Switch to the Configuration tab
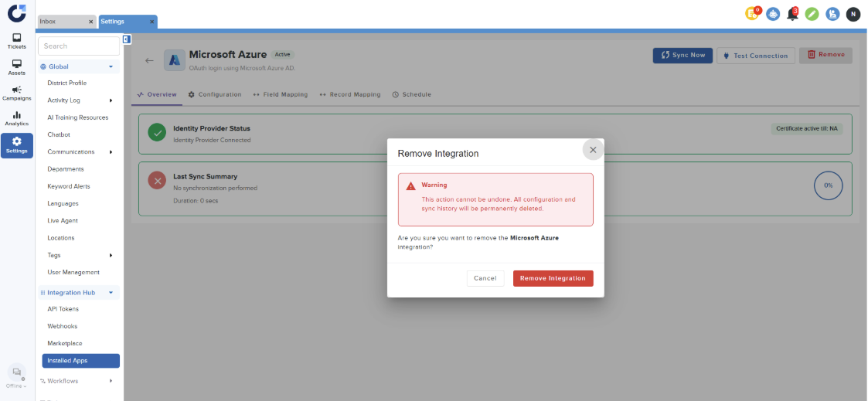The image size is (868, 401). click(215, 94)
